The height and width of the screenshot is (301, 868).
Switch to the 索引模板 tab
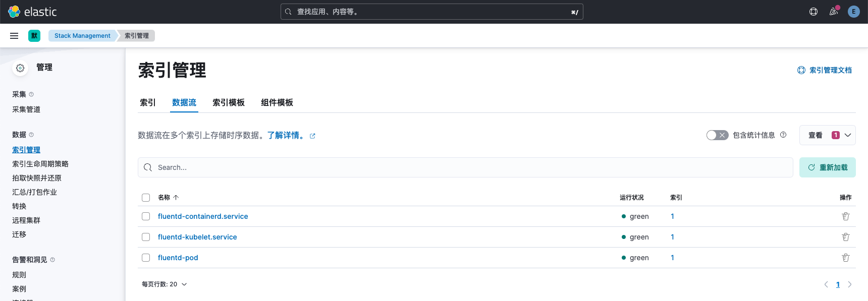click(229, 102)
